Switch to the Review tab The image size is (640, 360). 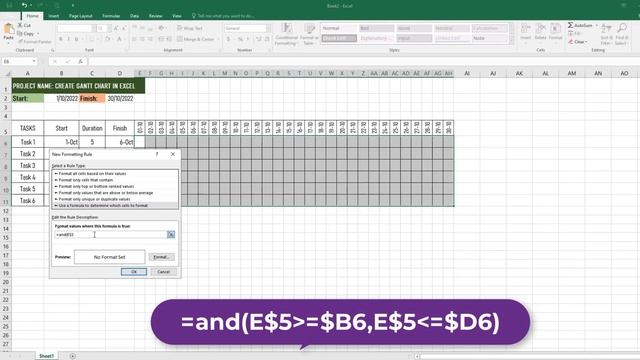[156, 16]
